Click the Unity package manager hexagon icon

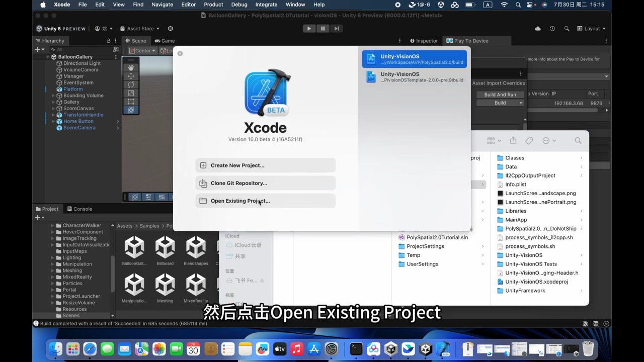coord(170,29)
